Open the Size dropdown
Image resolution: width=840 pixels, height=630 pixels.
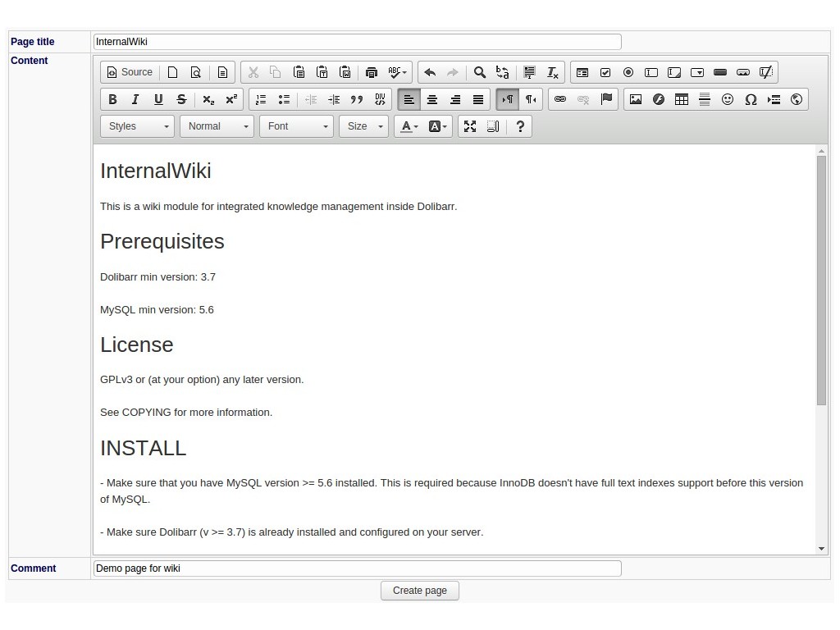[363, 126]
